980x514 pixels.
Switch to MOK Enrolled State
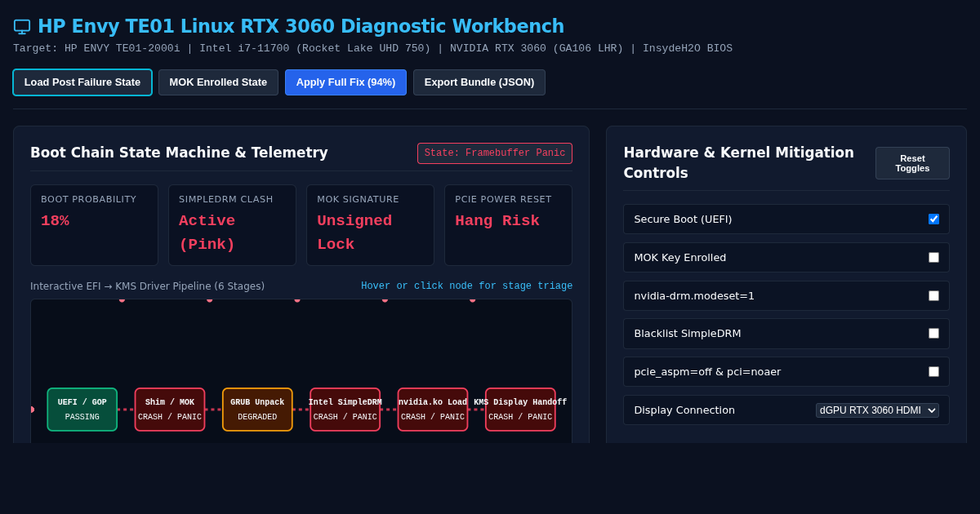218,82
